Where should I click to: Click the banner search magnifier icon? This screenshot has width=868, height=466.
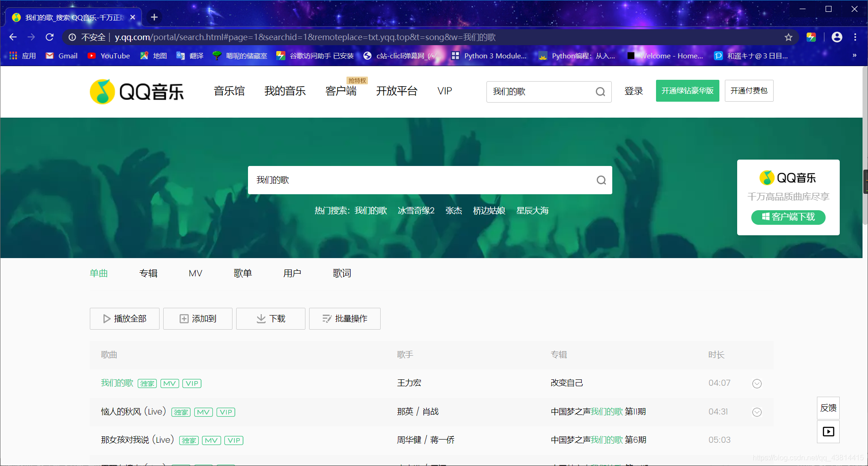coord(601,180)
